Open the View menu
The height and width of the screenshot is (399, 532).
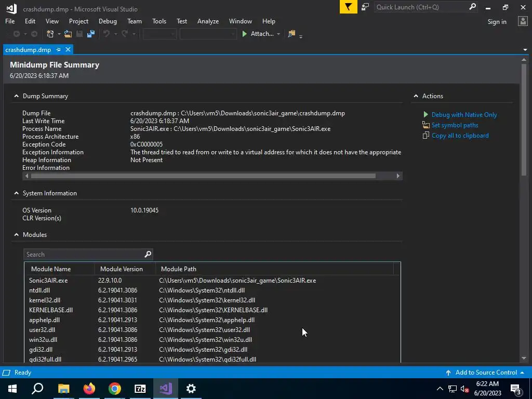coord(52,21)
